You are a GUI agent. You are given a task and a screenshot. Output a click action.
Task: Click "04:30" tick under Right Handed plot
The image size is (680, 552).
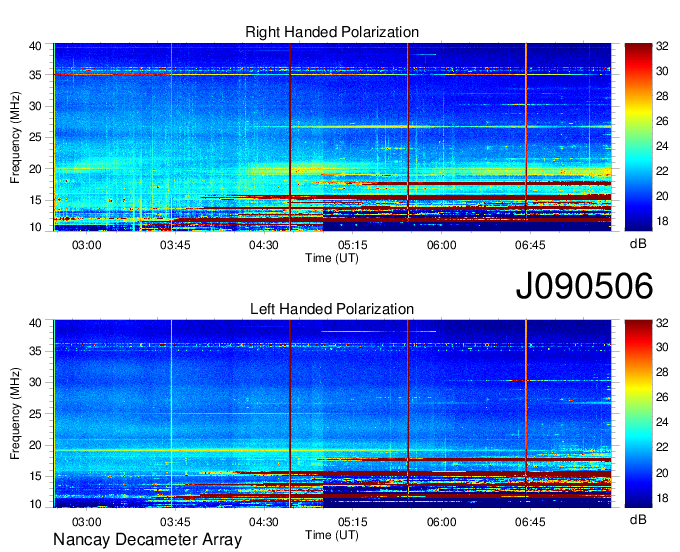264,245
